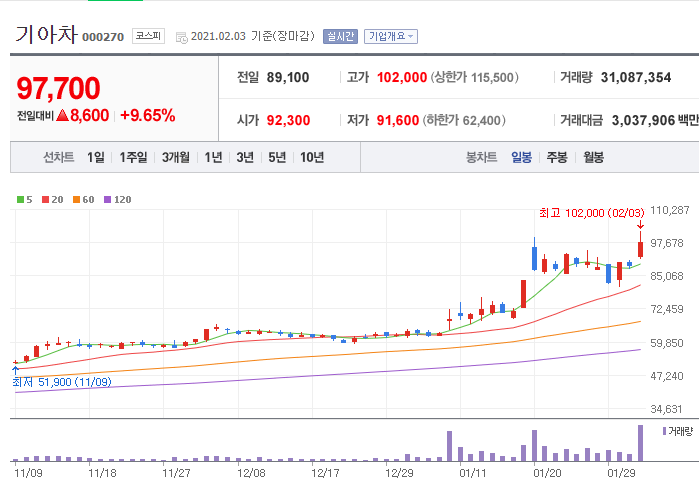The width and height of the screenshot is (699, 490).
Task: Switch to 월봉 monthly candle chart
Action: point(593,157)
